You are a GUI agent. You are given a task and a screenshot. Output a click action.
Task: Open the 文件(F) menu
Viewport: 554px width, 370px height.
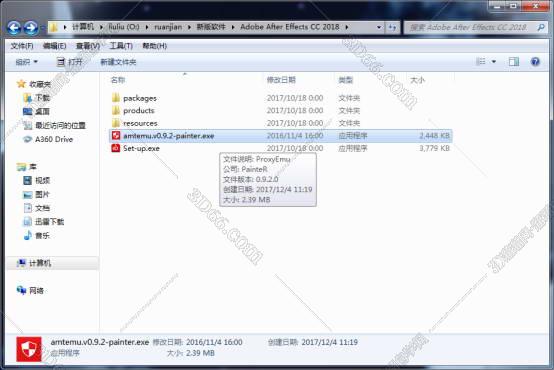[22, 46]
